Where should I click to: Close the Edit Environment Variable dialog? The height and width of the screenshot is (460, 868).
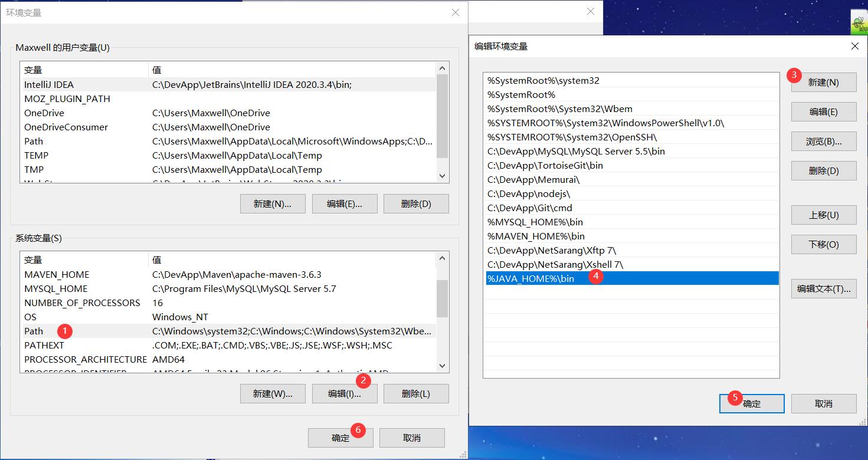click(x=854, y=46)
